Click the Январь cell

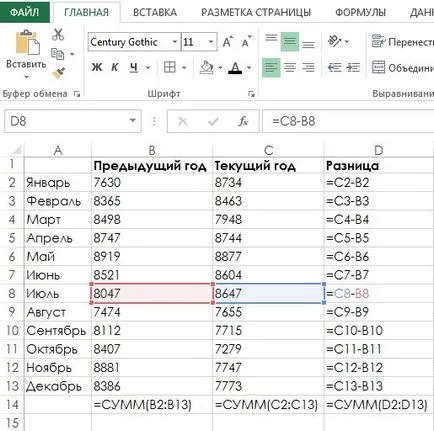58,183
